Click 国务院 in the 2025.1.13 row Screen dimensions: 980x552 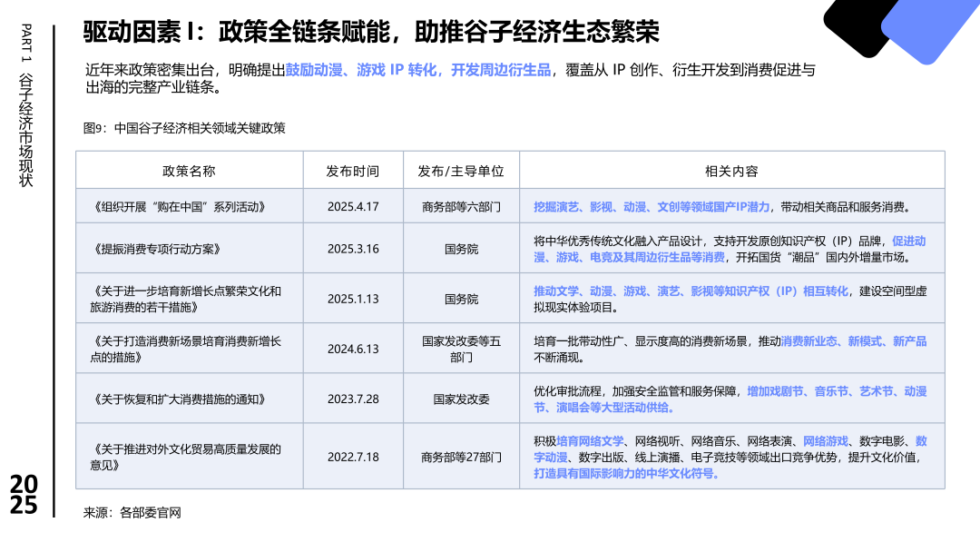point(461,299)
